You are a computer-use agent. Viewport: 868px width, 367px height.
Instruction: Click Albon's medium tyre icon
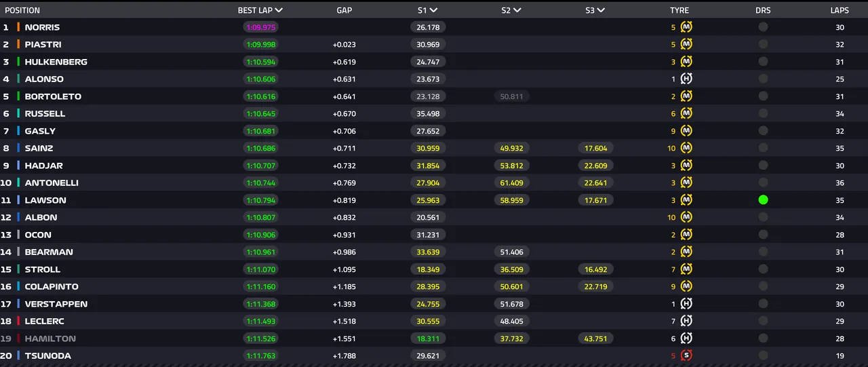tap(686, 217)
